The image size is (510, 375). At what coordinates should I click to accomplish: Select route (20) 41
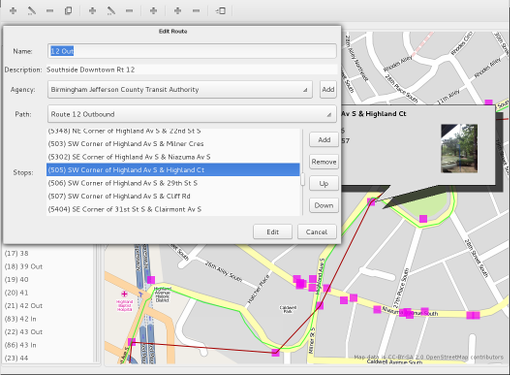click(48, 293)
